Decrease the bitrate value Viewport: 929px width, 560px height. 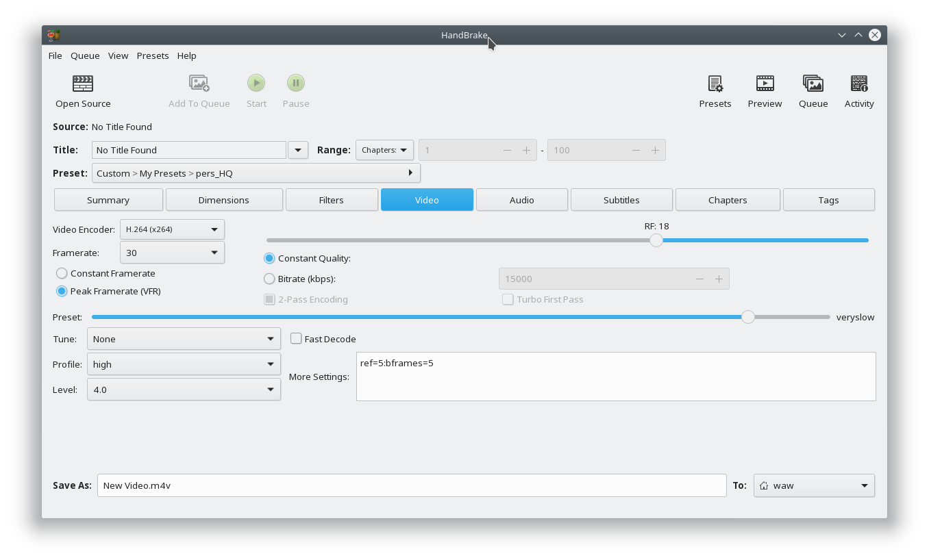coord(699,279)
